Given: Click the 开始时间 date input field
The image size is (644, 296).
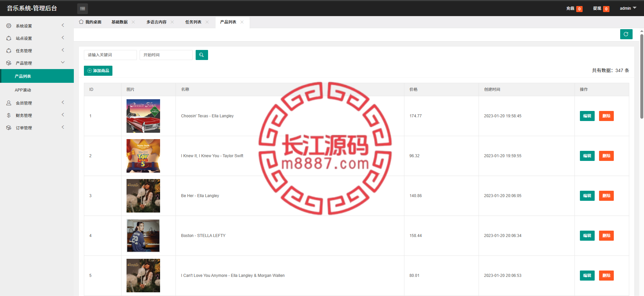Looking at the screenshot, I should click(166, 55).
